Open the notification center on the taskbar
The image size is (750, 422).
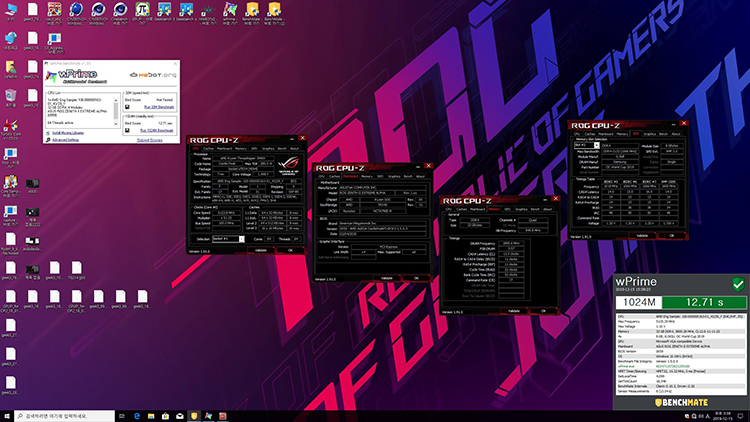point(740,416)
